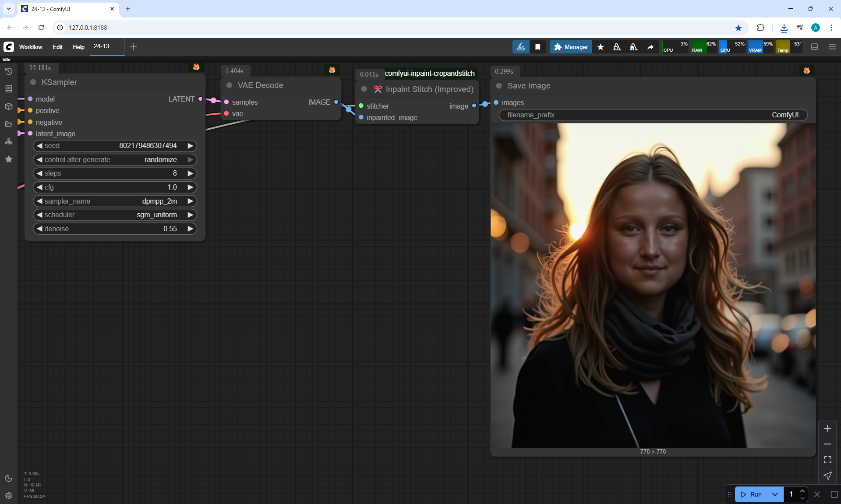
Task: Open the scheduler sgm_uniform selector
Action: point(115,215)
